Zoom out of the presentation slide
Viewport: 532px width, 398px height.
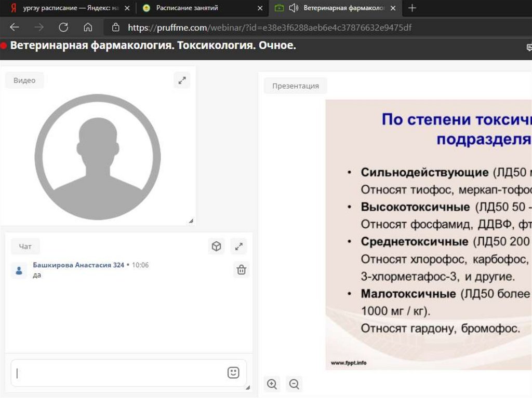[294, 384]
